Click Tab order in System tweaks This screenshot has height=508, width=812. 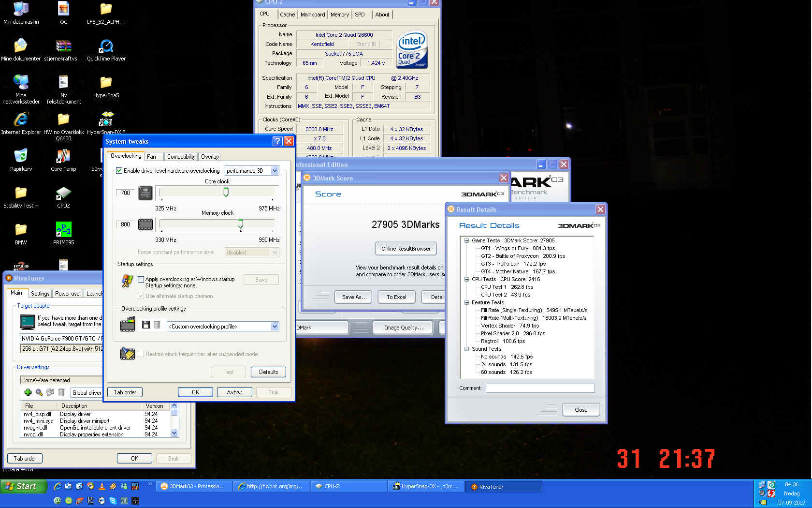coord(125,392)
